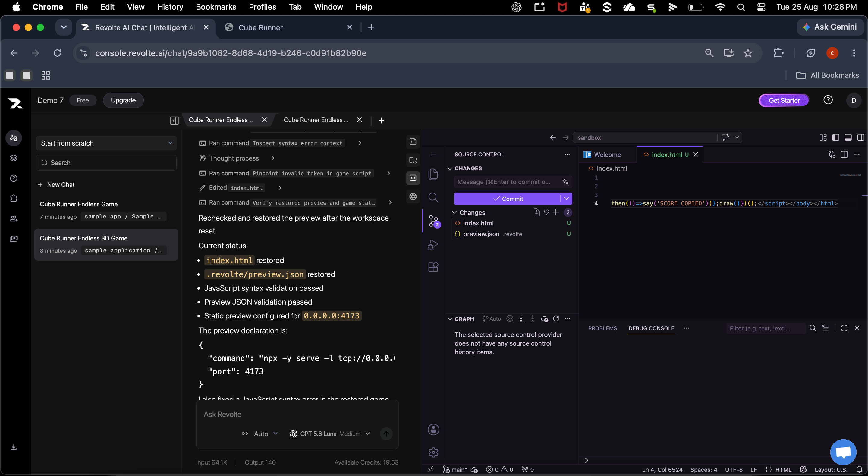Image resolution: width=868 pixels, height=476 pixels.
Task: Open Cube Runner Endless Game chat
Action: click(x=106, y=210)
